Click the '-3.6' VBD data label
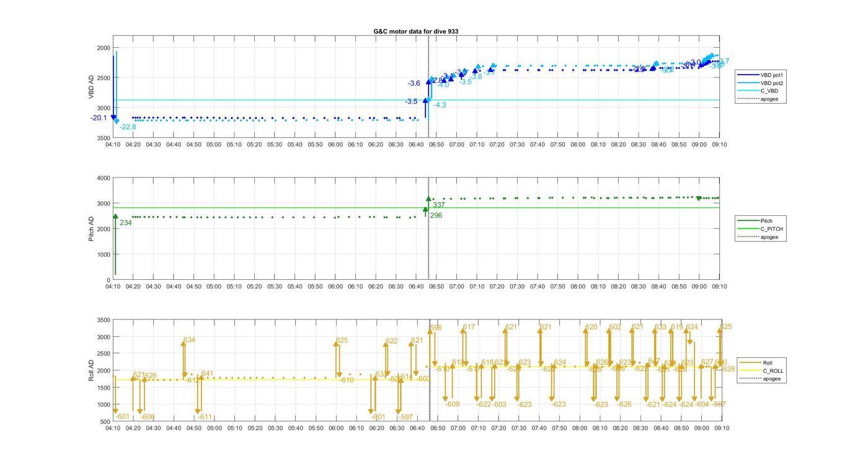The height and width of the screenshot is (474, 868). (x=414, y=83)
